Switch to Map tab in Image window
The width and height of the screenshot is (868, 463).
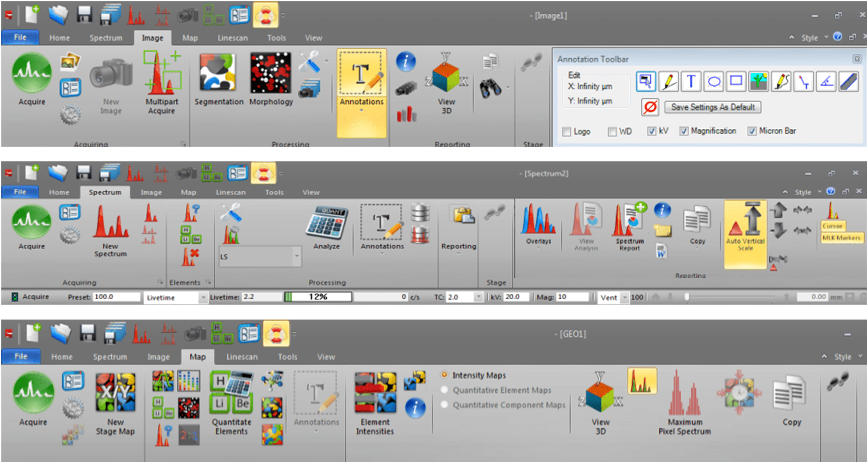(190, 38)
